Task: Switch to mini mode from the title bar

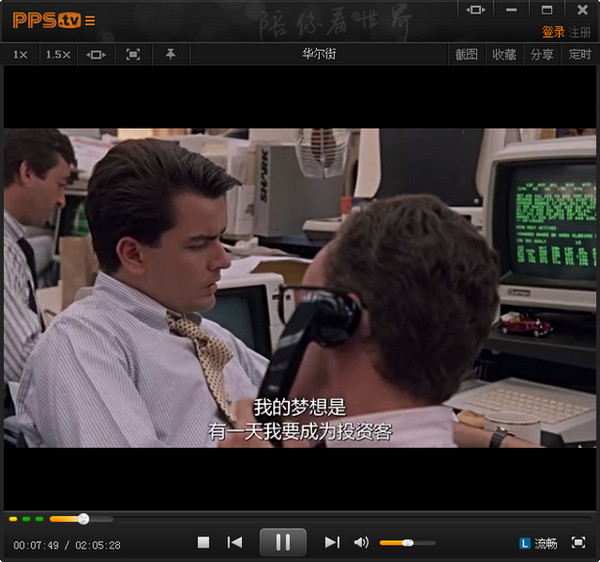Action: [476, 10]
